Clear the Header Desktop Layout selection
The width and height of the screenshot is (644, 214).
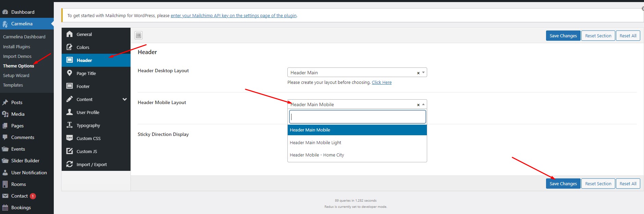tap(418, 73)
